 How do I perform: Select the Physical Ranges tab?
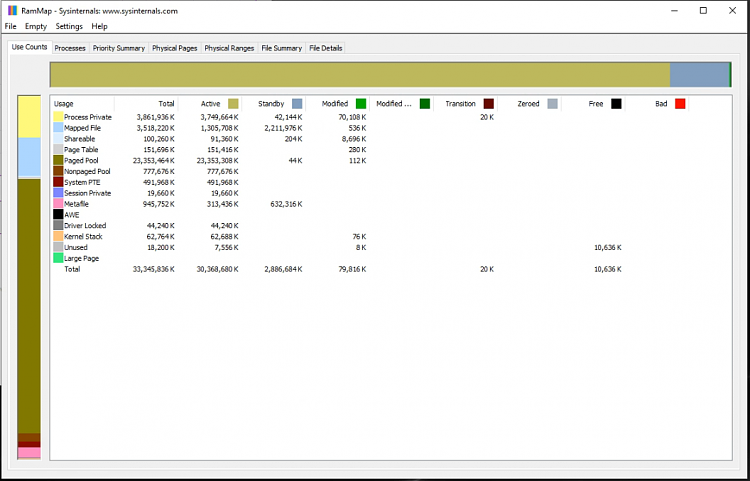[x=229, y=48]
